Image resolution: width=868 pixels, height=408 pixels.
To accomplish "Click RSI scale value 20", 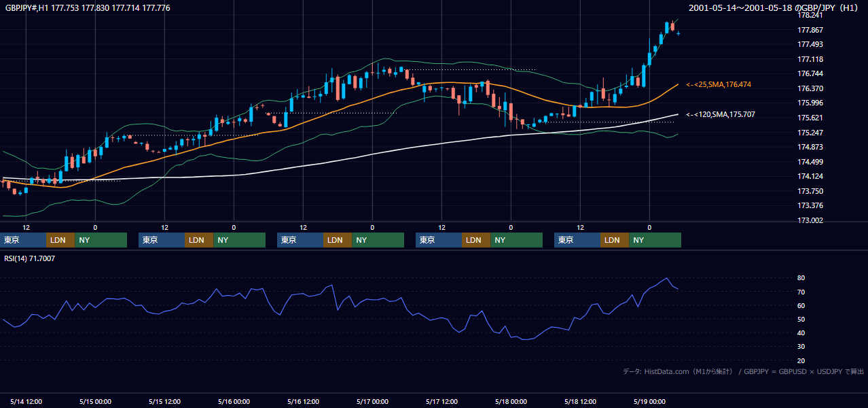I will [x=801, y=360].
